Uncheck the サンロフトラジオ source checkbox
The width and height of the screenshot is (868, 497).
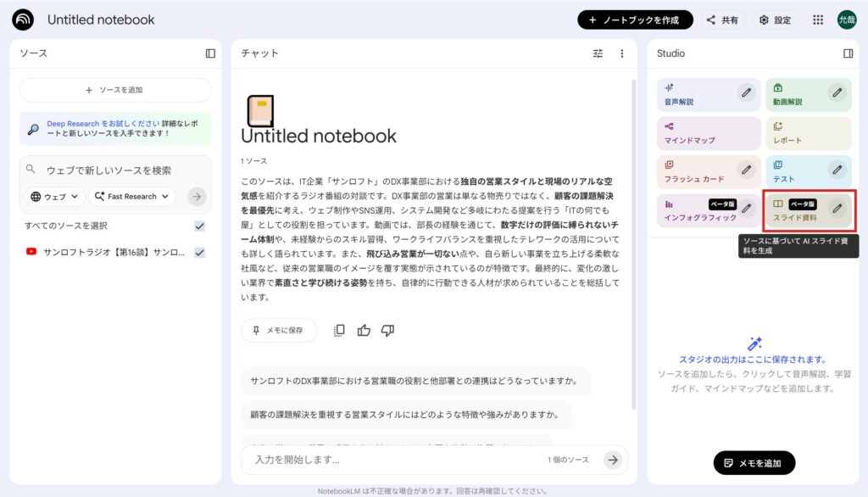pos(199,252)
